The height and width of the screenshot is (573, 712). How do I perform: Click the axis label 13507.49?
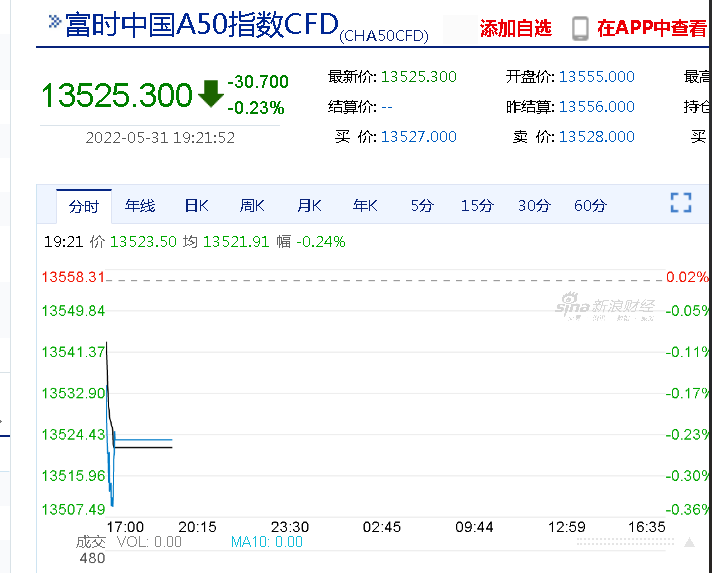(x=73, y=509)
